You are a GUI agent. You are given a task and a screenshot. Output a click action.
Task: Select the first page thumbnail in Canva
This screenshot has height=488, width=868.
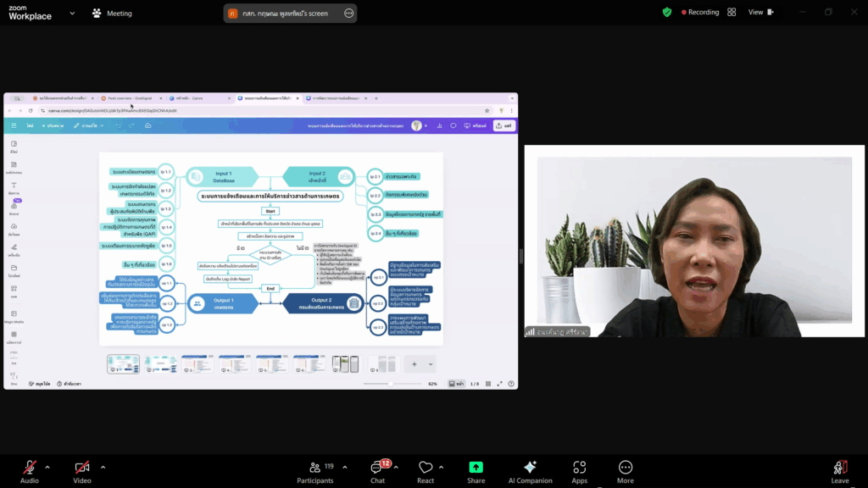[x=123, y=363]
